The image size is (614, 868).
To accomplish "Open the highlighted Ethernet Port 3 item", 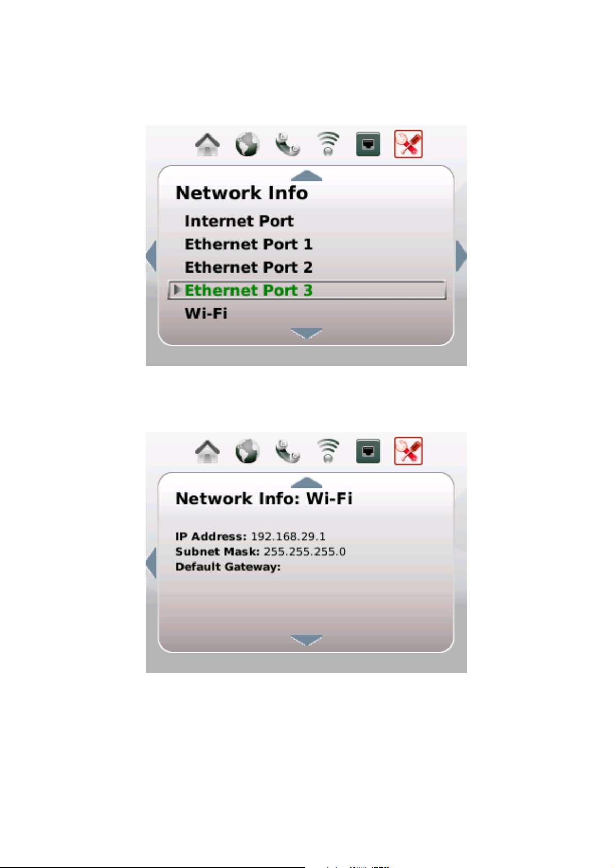I will tap(307, 290).
